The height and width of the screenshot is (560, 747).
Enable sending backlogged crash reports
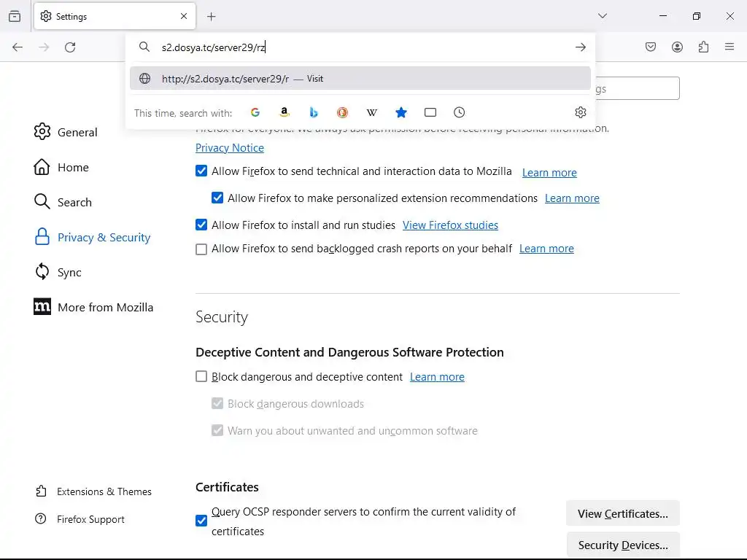202,249
